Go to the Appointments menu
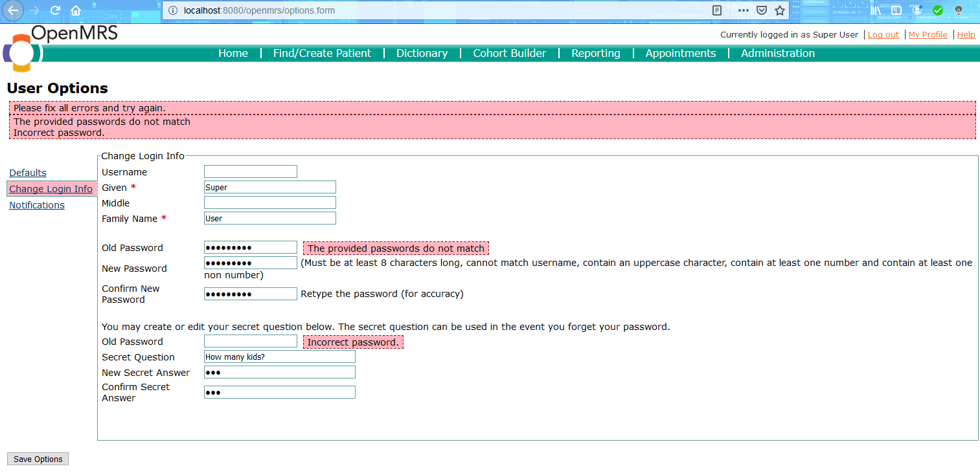The height and width of the screenshot is (473, 980). point(681,53)
